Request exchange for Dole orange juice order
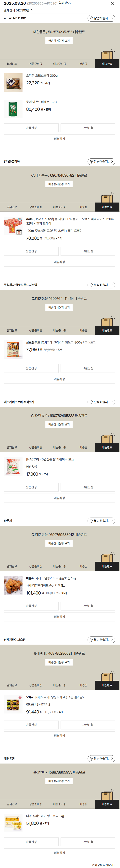 (88, 251)
